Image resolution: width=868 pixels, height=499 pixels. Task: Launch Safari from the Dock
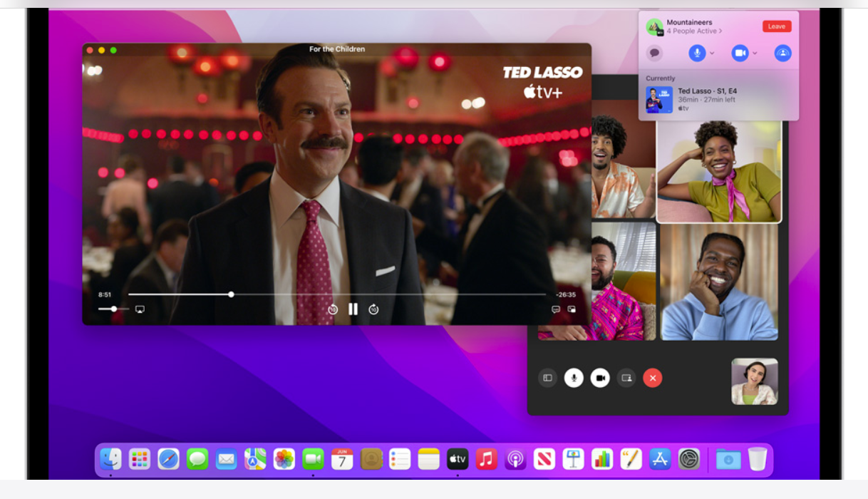pos(168,459)
